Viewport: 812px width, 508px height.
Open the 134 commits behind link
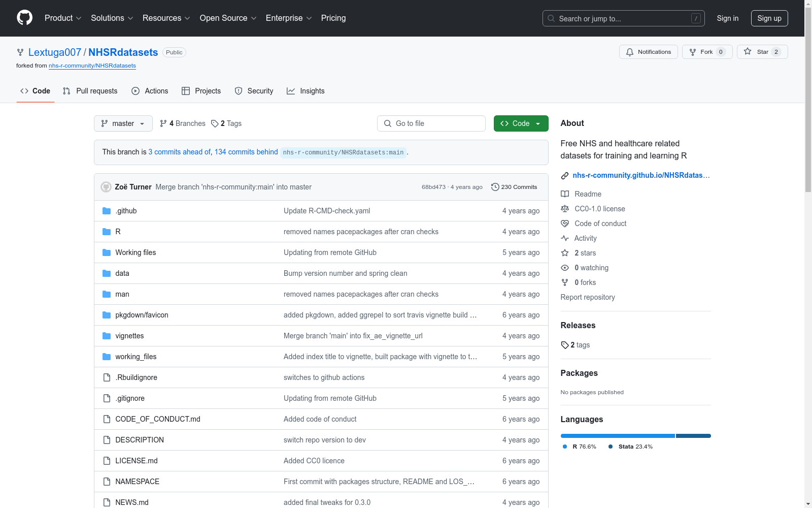[x=246, y=152]
